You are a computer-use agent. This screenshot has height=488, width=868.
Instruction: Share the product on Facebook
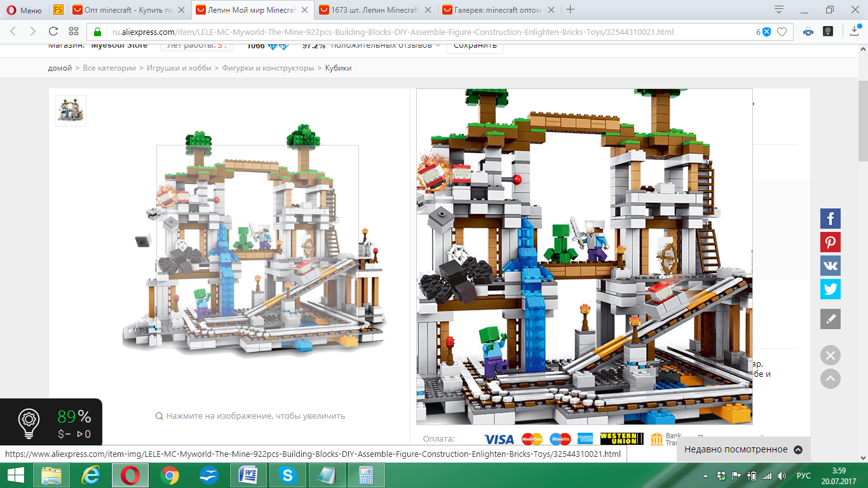tap(831, 219)
